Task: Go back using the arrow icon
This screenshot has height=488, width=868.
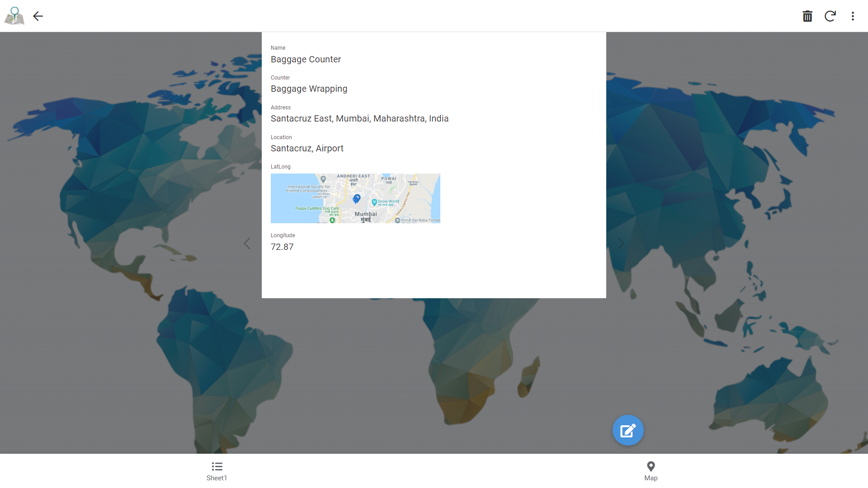Action: tap(38, 16)
